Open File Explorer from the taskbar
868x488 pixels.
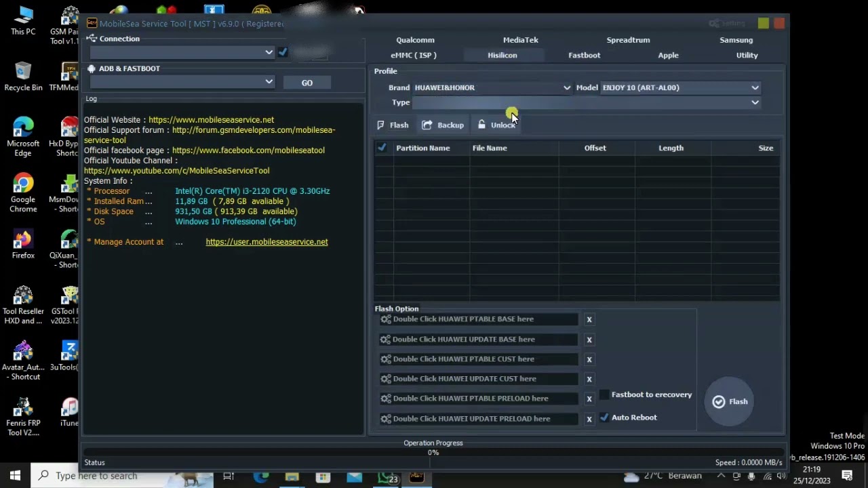click(x=292, y=476)
